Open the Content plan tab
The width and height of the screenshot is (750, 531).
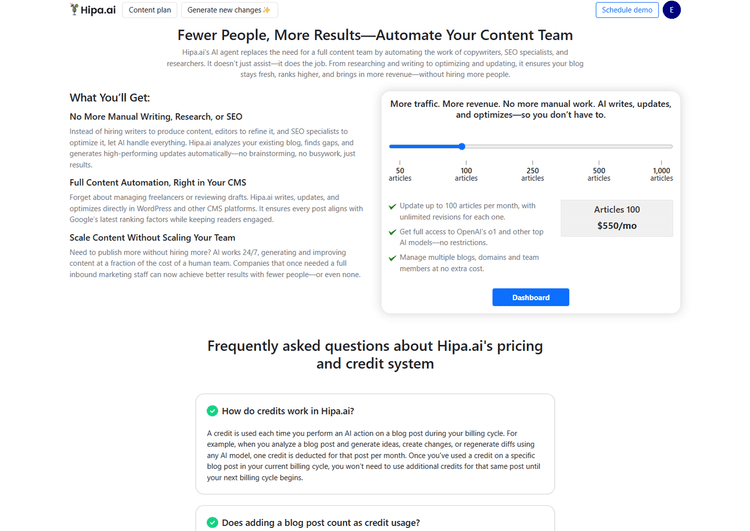(x=150, y=10)
